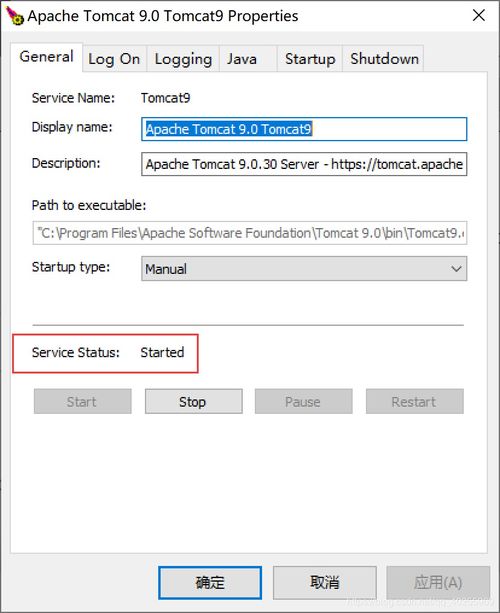The height and width of the screenshot is (613, 500).
Task: Click the 应用(A) apply button
Action: point(438,583)
